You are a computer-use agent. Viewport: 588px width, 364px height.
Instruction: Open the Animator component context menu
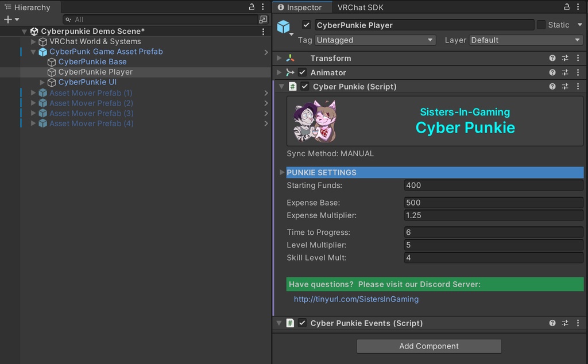pyautogui.click(x=579, y=72)
